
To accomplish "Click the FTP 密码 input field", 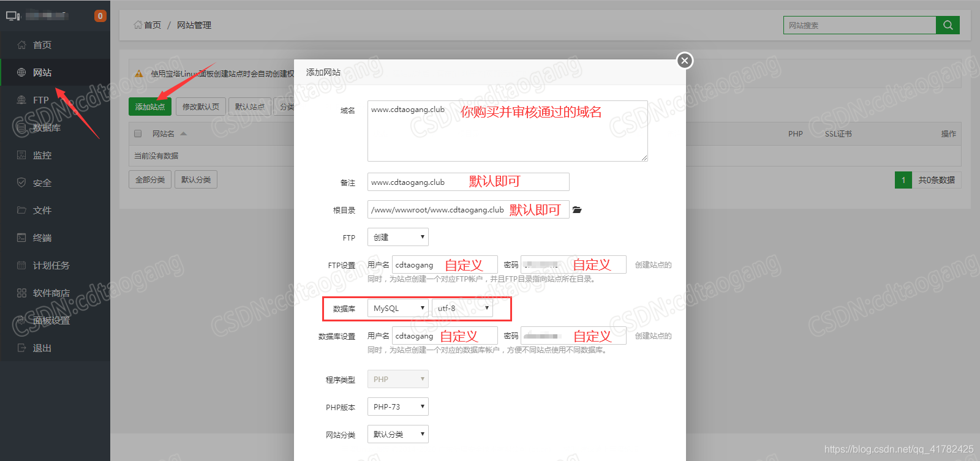I will [x=573, y=264].
